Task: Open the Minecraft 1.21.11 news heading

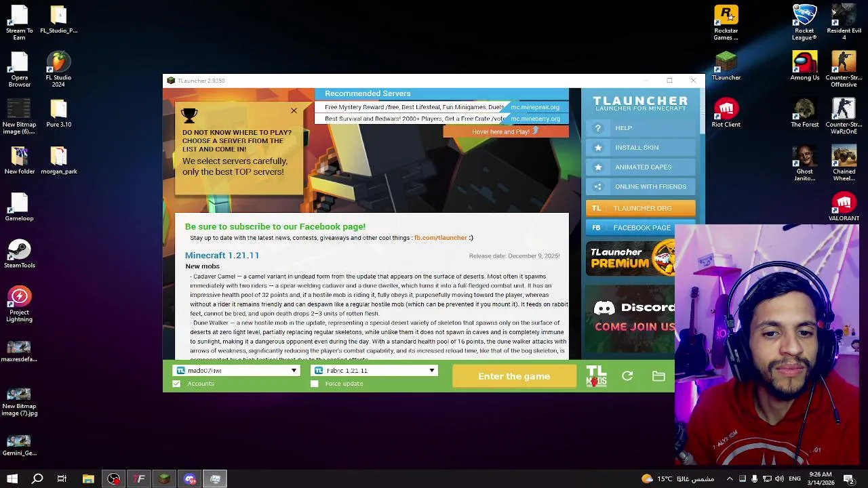Action: coord(222,256)
